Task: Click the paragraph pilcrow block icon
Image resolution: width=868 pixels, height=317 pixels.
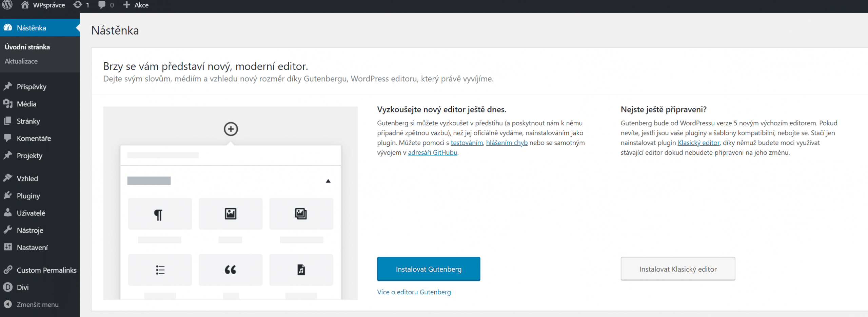Action: (158, 215)
